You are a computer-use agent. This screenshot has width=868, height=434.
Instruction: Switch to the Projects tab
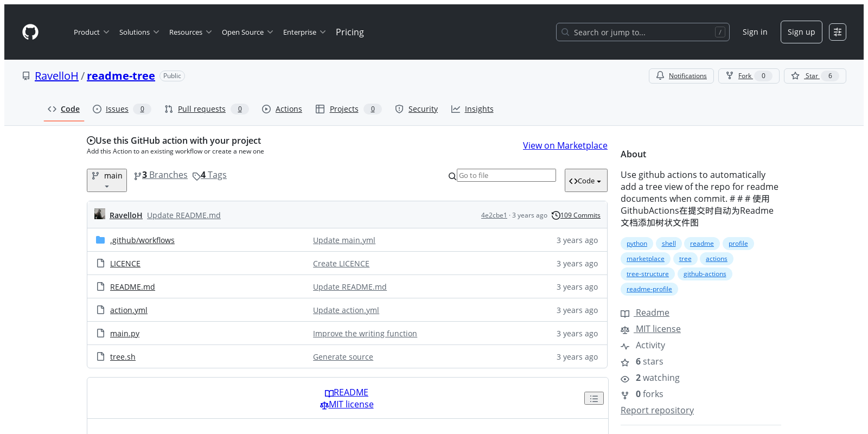point(348,109)
